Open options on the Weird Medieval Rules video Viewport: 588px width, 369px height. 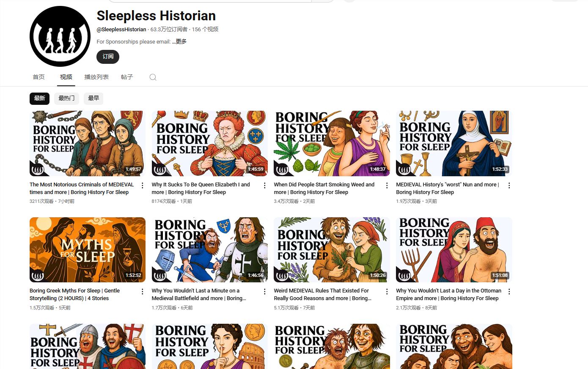pos(387,292)
